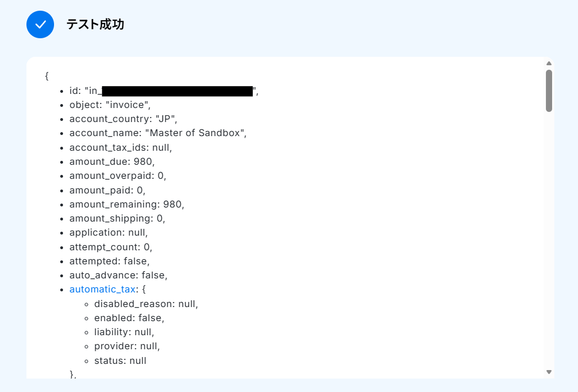
Task: Select the amount_overpaid: 0 line
Action: (118, 175)
